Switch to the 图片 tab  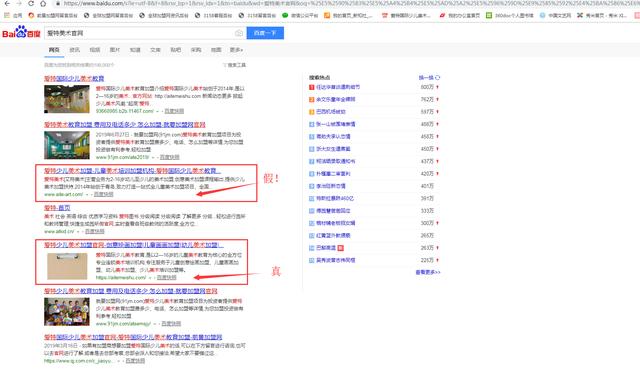click(x=115, y=50)
